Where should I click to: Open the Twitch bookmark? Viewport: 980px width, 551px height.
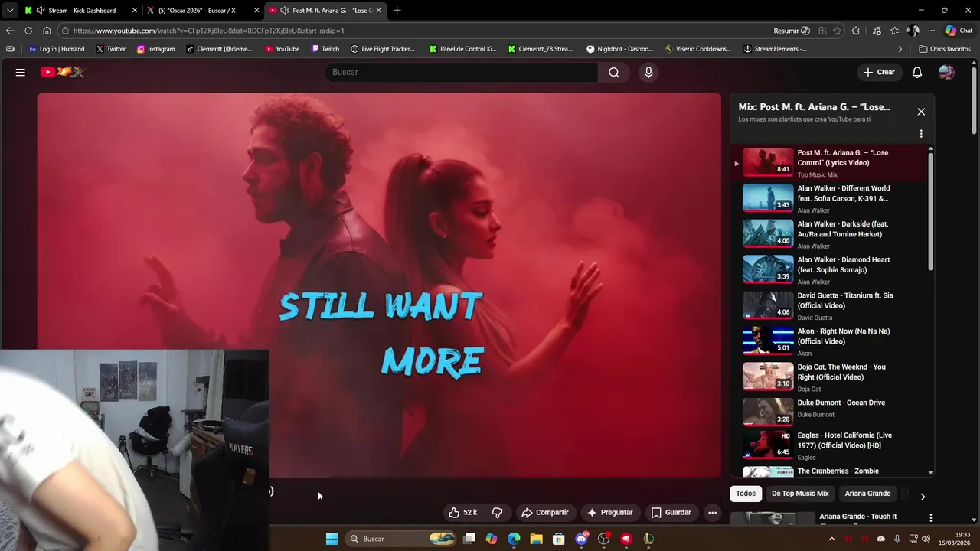[325, 49]
